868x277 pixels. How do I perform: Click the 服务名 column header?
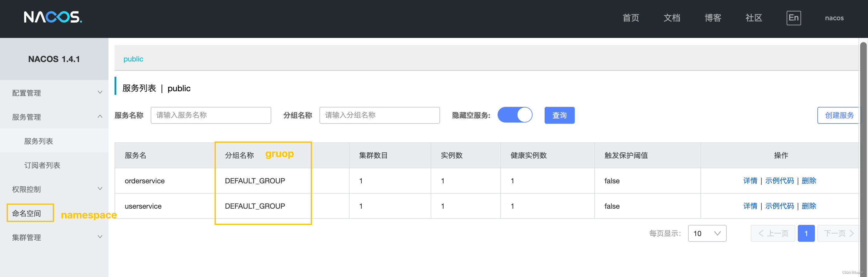click(135, 155)
